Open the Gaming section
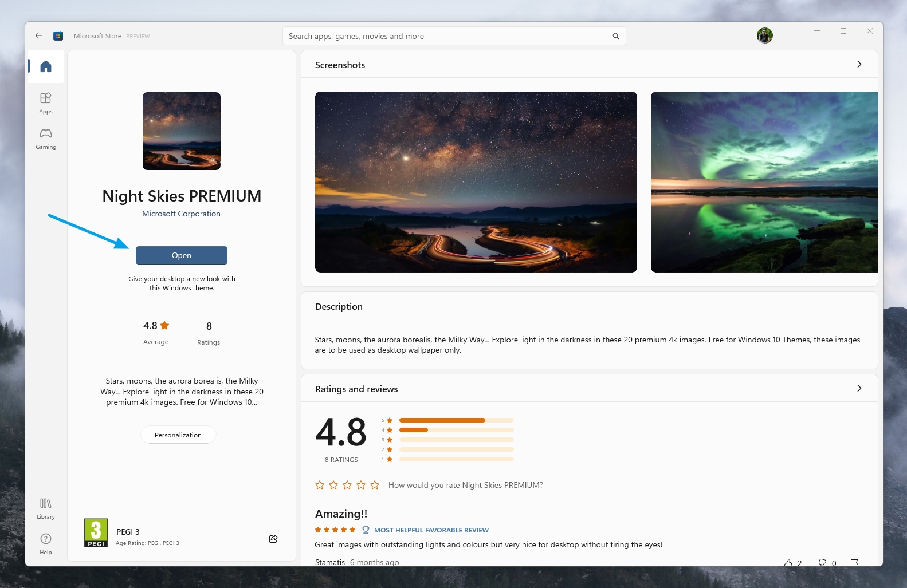 [x=46, y=139]
